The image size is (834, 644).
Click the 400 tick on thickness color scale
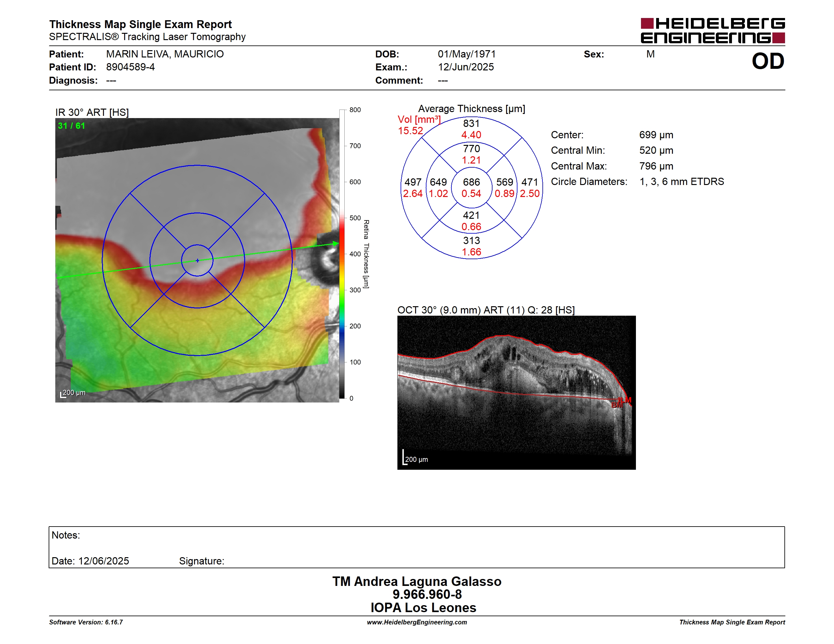(x=355, y=254)
